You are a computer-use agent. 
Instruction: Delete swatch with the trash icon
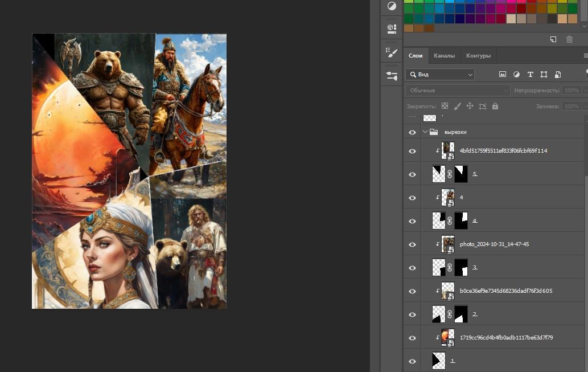coord(569,39)
